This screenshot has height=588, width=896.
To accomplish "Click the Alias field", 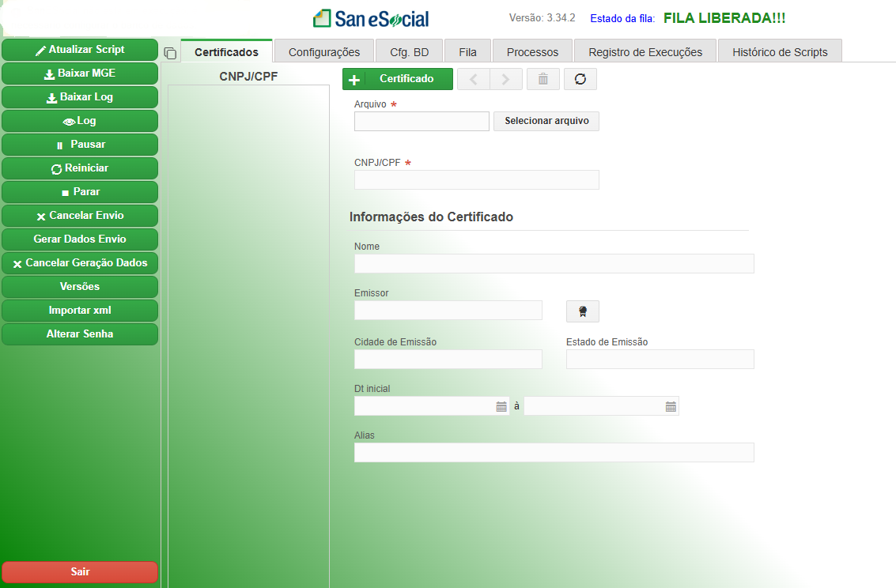I will [554, 453].
